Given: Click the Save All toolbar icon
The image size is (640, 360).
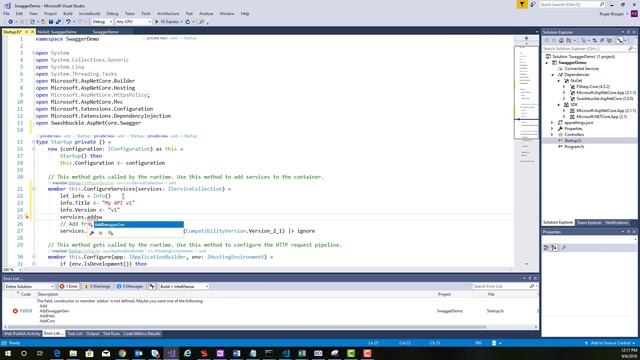Looking at the screenshot, I should (58, 22).
